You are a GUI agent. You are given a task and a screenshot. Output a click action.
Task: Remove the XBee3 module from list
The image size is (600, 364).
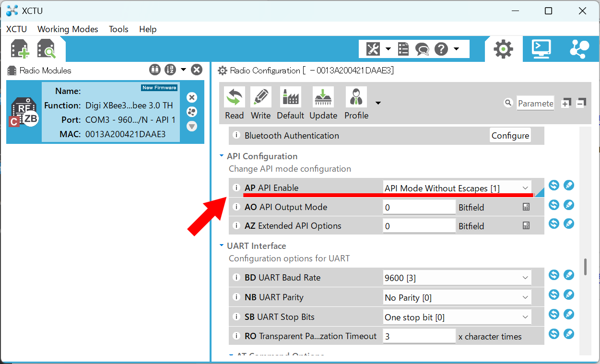click(x=192, y=97)
